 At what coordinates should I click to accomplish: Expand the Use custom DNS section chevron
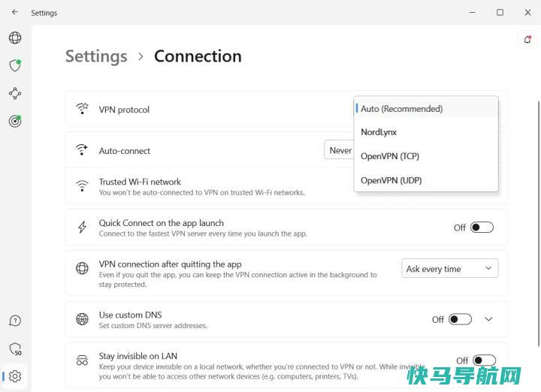(x=488, y=319)
